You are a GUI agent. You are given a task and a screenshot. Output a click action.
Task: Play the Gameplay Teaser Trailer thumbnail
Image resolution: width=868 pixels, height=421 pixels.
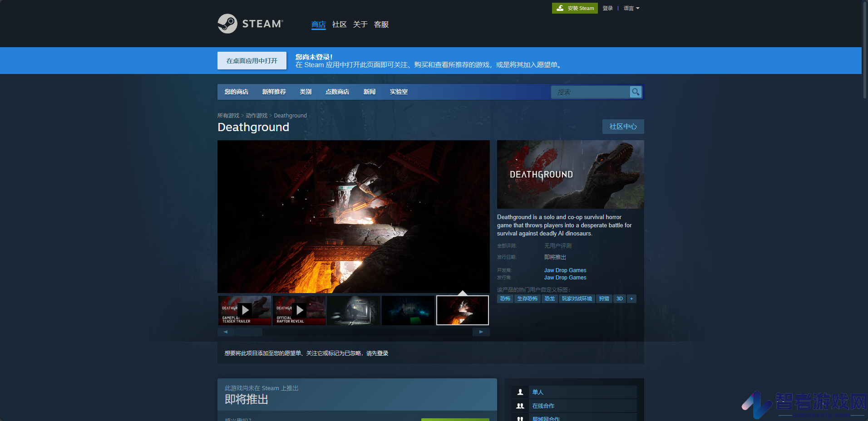point(245,310)
